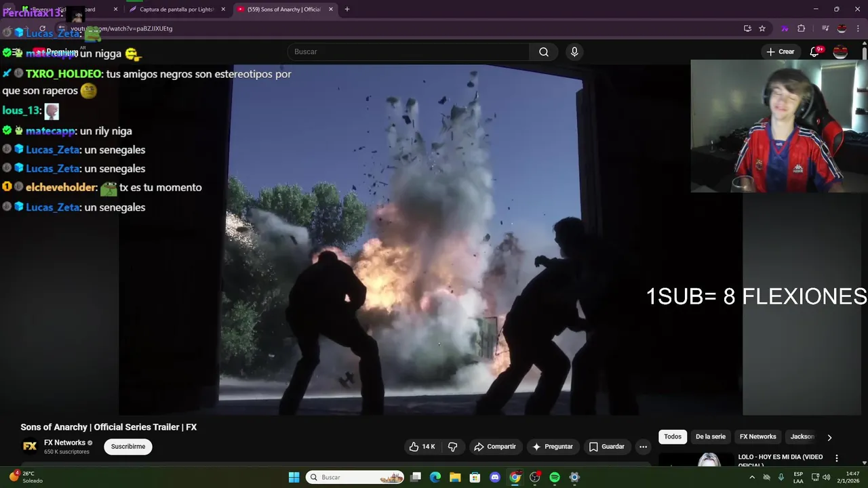Image resolution: width=868 pixels, height=488 pixels.
Task: Select the FX Networks filter chip
Action: pos(757,436)
